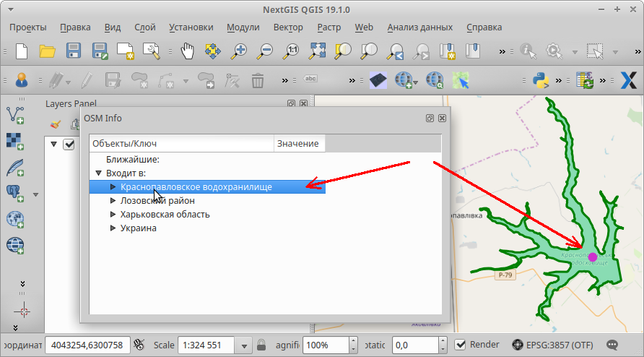
Task: Open a project via the folder icon
Action: pyautogui.click(x=47, y=51)
